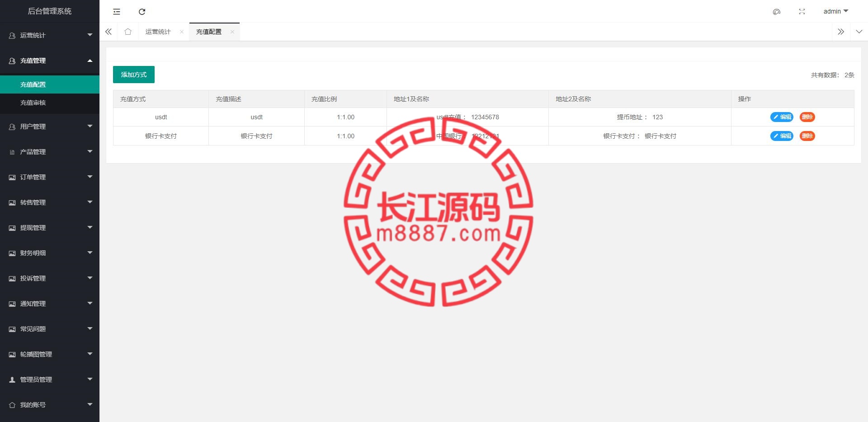
Task: Select the 充值配置 tab
Action: click(x=209, y=32)
